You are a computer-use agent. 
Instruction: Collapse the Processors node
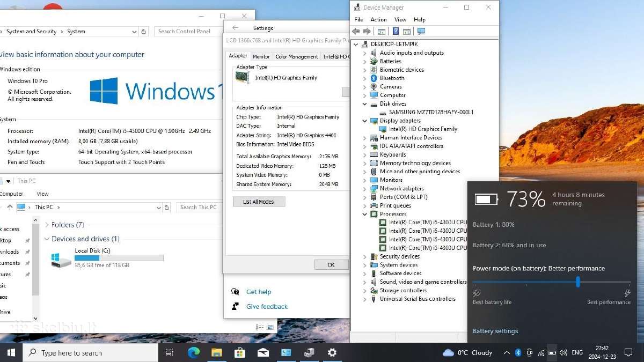(x=365, y=214)
